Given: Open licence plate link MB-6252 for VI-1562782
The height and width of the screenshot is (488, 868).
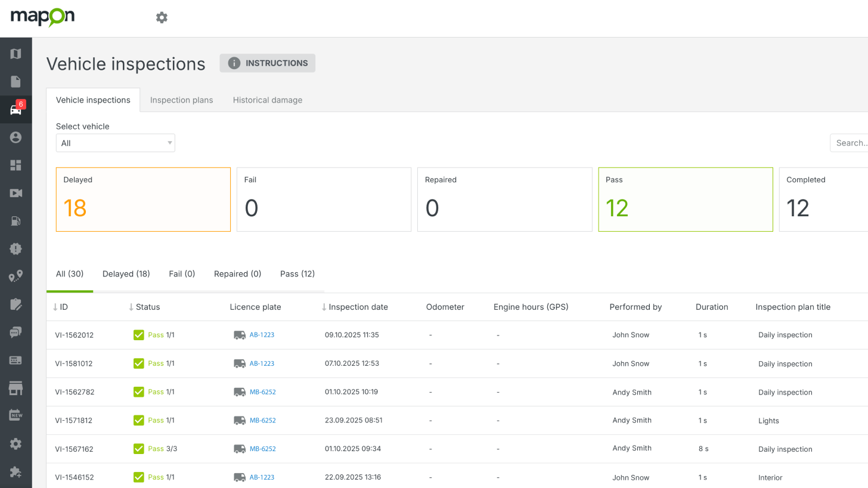Looking at the screenshot, I should (262, 392).
